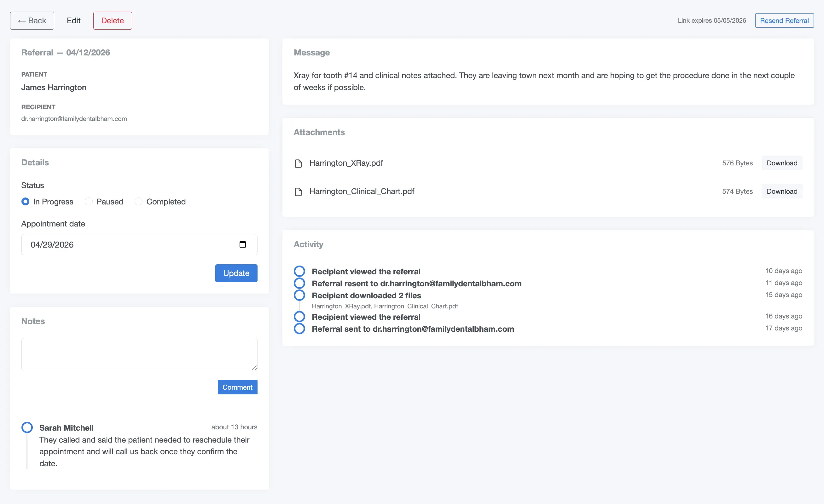Click timeline circle next to 'Referral resent' entry
The image size is (824, 504).
click(x=299, y=283)
